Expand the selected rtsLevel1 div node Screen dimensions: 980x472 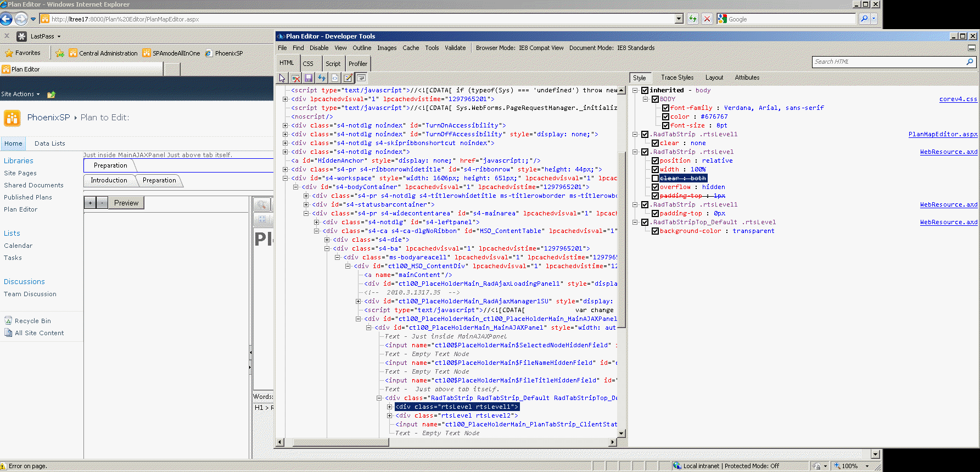pyautogui.click(x=389, y=407)
